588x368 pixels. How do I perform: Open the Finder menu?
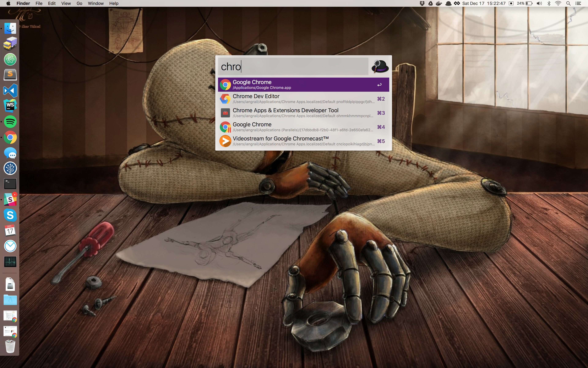[23, 3]
